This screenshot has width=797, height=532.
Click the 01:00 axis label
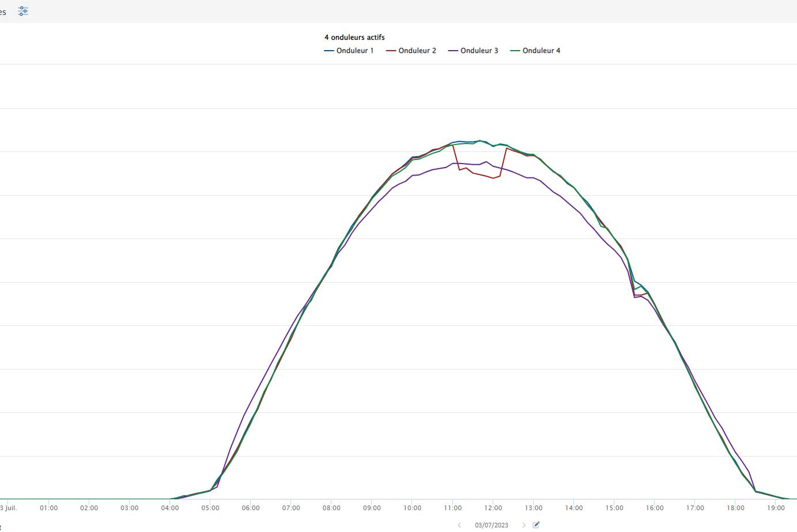[x=48, y=508]
